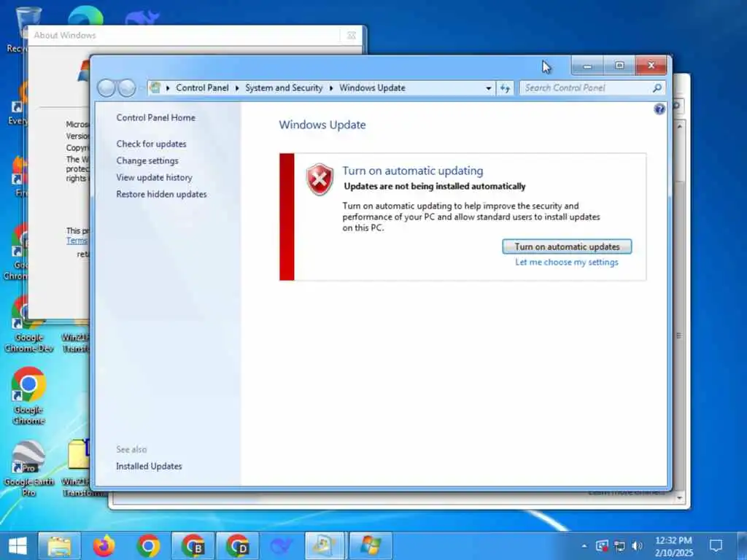Minimize the Windows Update window
Screen dimensions: 747x560
click(x=587, y=66)
